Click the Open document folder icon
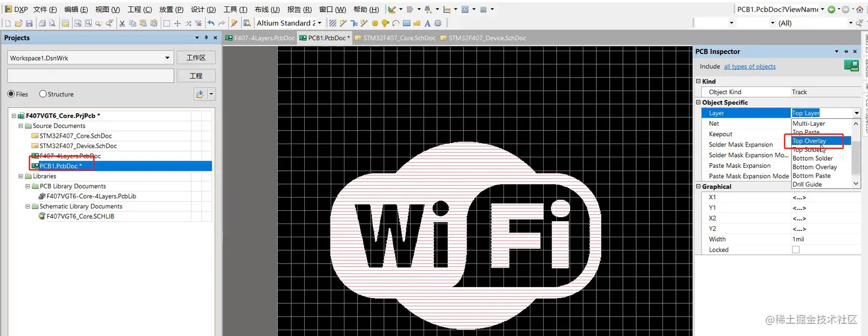Viewport: 868px width, 336px height. 18,23
